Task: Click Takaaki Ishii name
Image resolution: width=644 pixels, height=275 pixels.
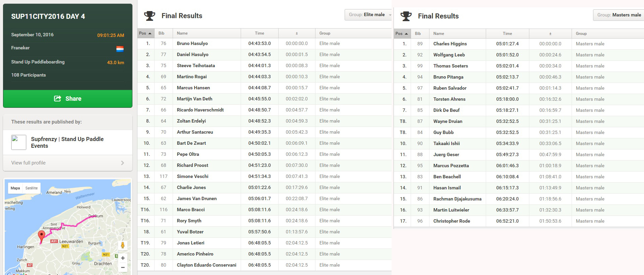Action: point(447,143)
